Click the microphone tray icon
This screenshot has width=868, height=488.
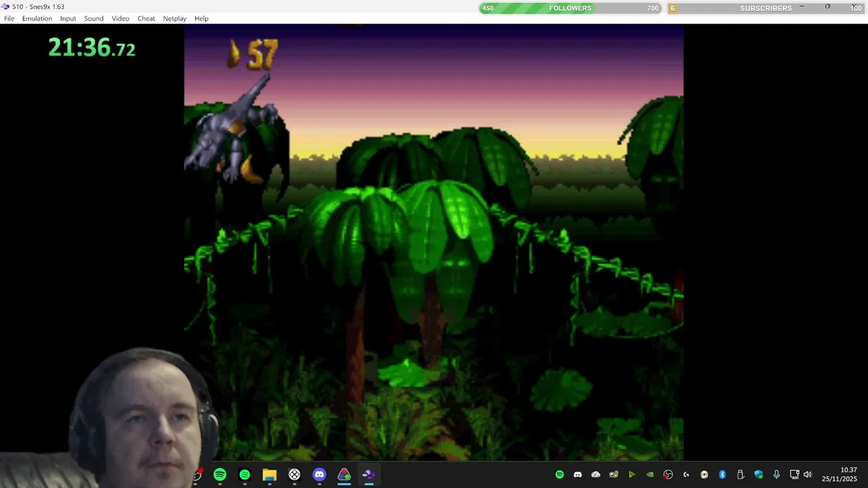[x=776, y=474]
